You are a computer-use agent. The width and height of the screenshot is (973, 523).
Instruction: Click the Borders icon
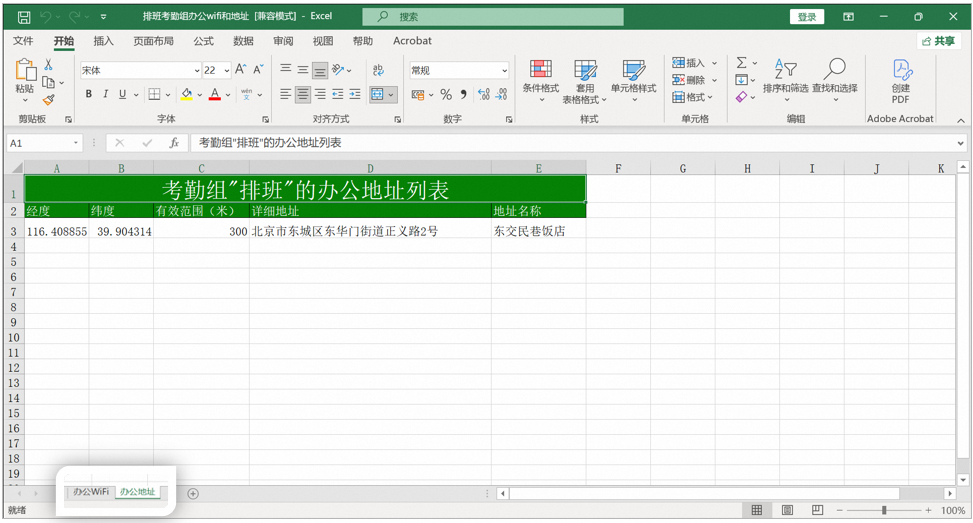pyautogui.click(x=154, y=94)
